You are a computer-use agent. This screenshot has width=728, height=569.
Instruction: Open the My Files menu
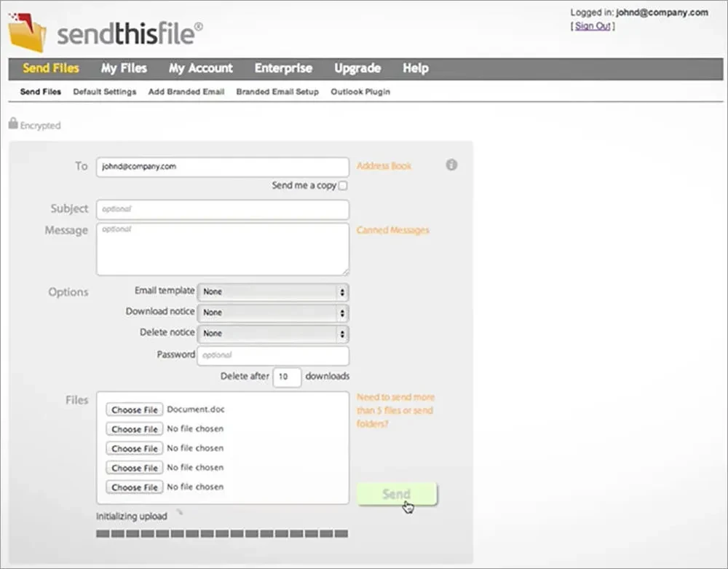(x=124, y=68)
